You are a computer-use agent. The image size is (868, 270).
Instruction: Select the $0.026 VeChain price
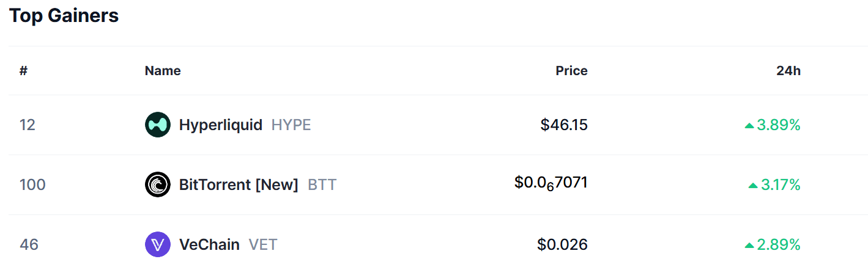click(563, 244)
